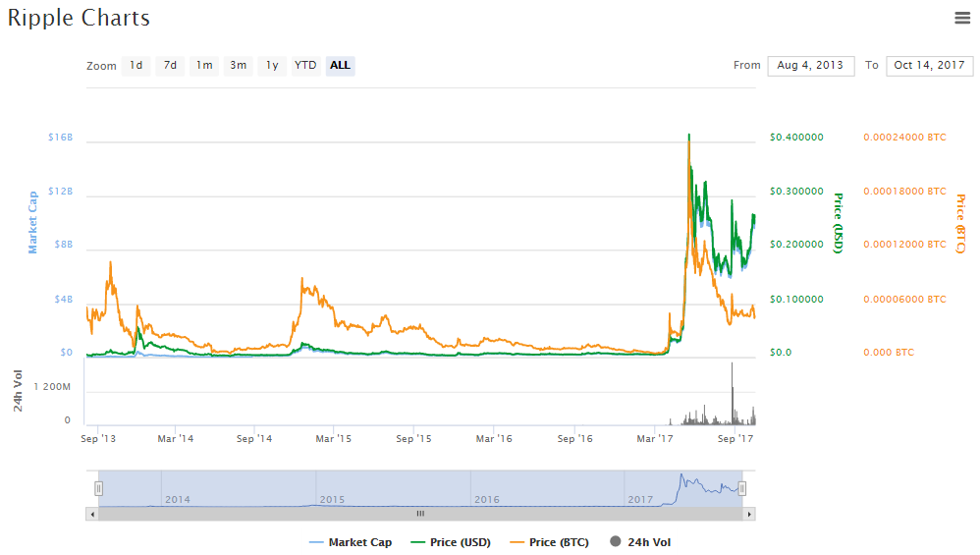
Task: Click the navigator scroll left arrow
Action: point(92,515)
